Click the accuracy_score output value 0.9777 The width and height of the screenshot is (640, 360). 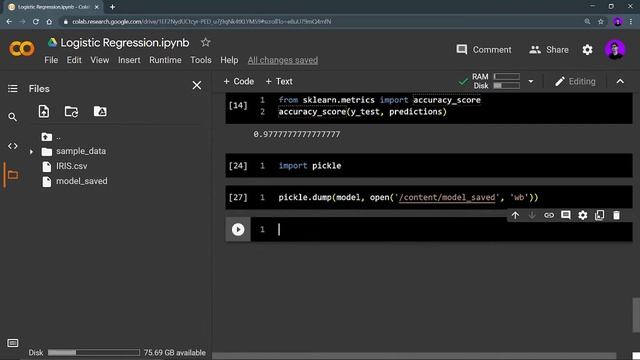coord(296,134)
